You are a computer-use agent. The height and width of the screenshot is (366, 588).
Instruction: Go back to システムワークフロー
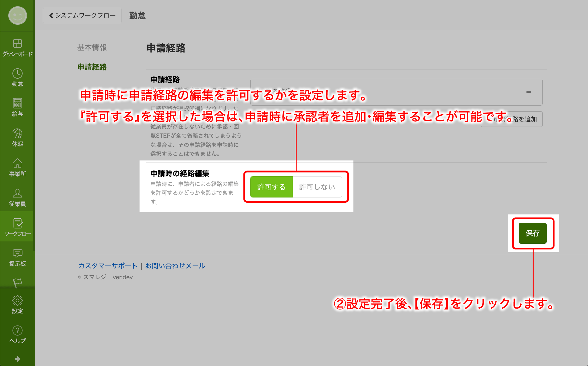point(82,16)
